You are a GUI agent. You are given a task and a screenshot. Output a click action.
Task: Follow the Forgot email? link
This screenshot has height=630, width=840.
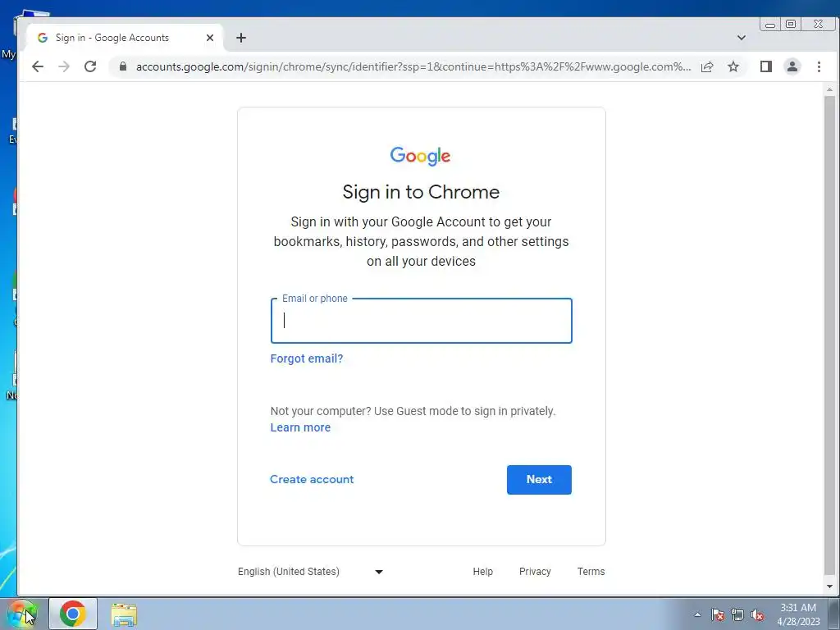[x=307, y=358]
